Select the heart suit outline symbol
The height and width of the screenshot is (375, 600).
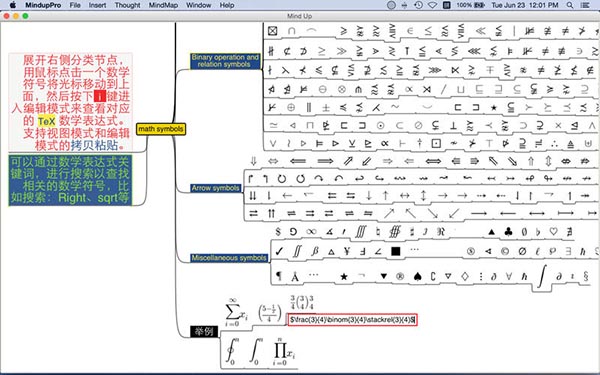click(x=553, y=232)
